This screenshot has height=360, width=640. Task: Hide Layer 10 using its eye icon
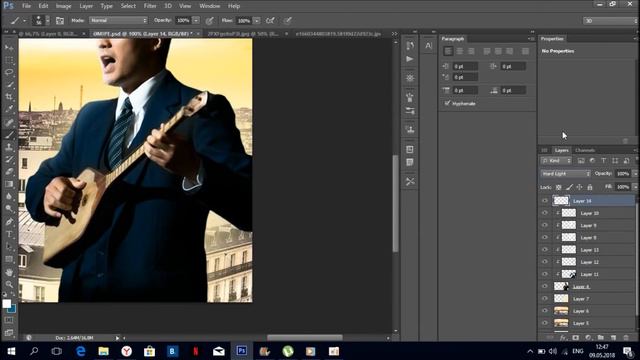pyautogui.click(x=545, y=213)
